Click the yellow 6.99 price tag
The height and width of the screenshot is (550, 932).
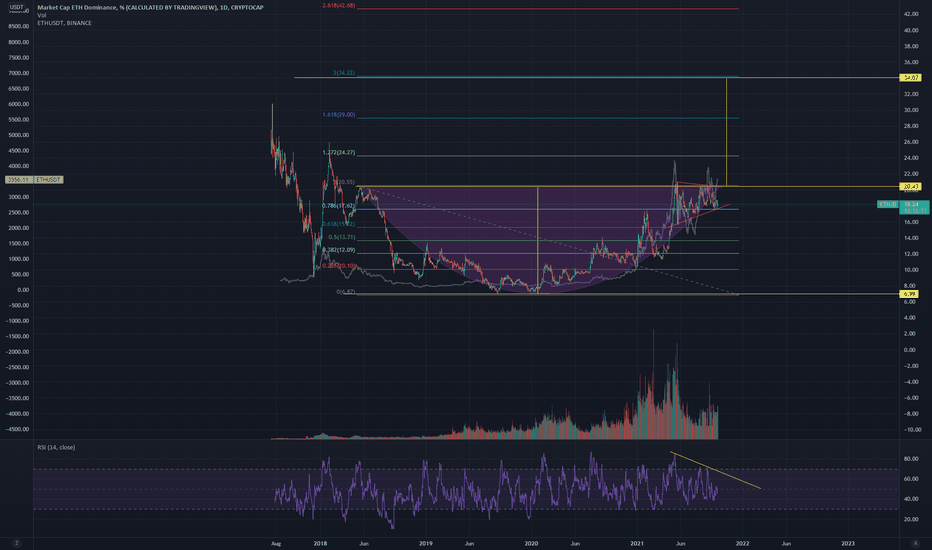909,294
